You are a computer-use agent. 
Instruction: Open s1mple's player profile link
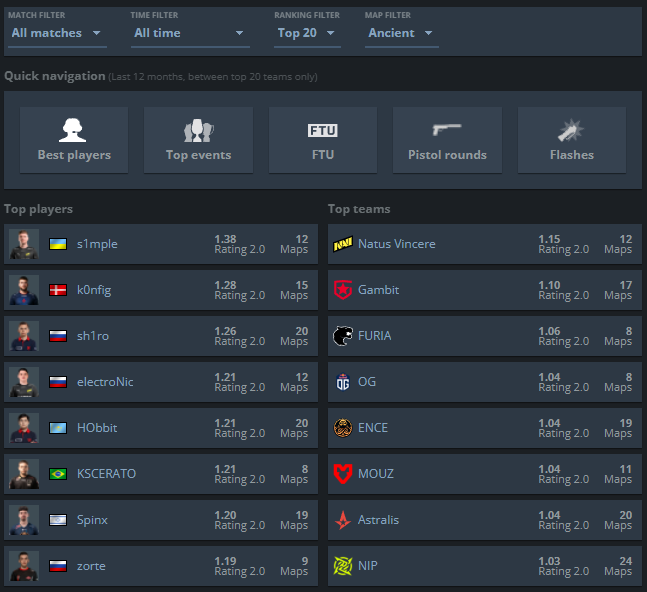(x=97, y=244)
